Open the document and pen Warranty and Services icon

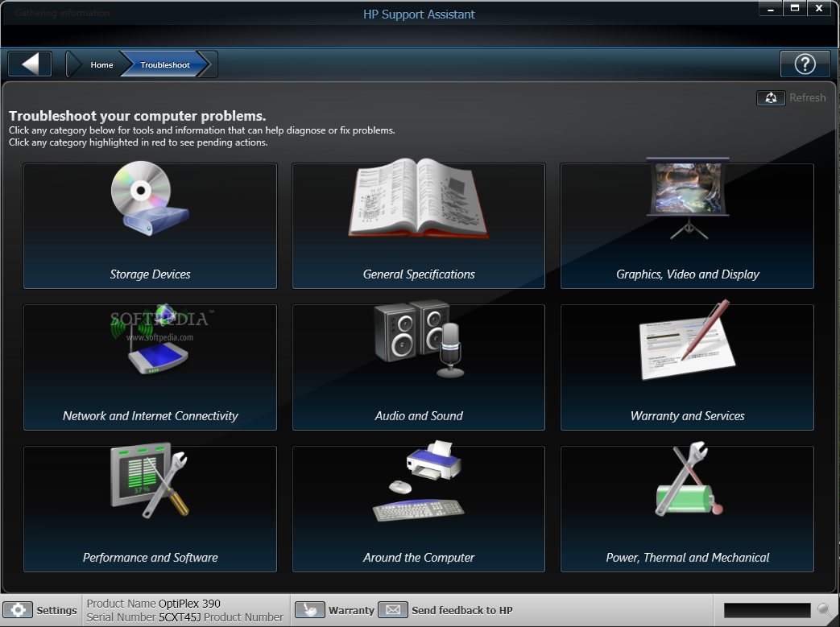point(687,340)
